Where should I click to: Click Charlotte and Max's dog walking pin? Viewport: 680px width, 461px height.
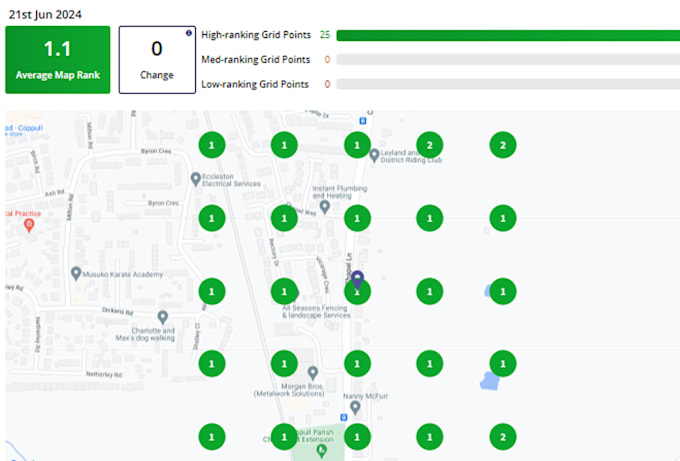[x=163, y=317]
